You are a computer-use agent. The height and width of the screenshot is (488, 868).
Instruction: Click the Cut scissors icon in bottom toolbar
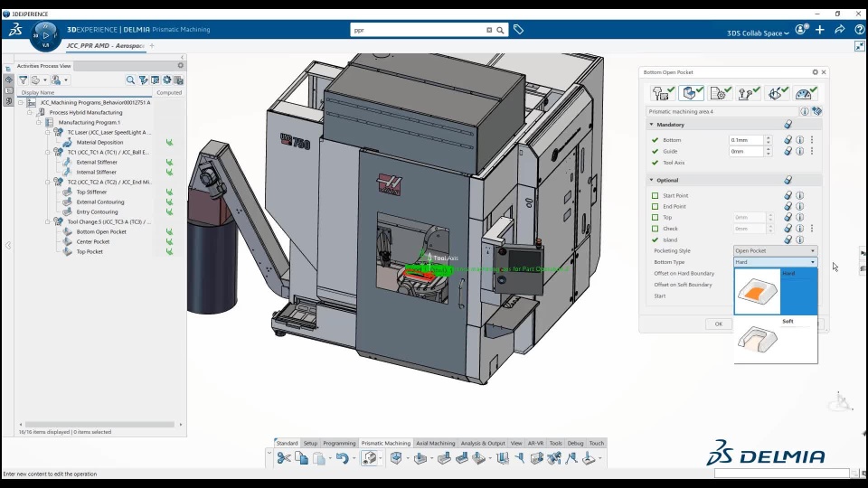(284, 458)
